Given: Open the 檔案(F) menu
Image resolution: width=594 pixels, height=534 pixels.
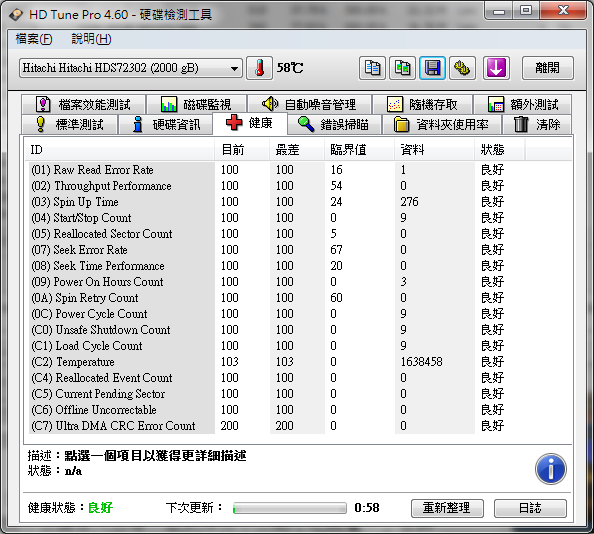Looking at the screenshot, I should coord(34,39).
